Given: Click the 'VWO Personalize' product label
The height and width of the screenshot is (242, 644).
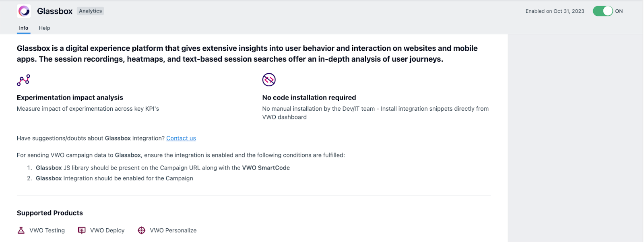Looking at the screenshot, I should (x=173, y=230).
